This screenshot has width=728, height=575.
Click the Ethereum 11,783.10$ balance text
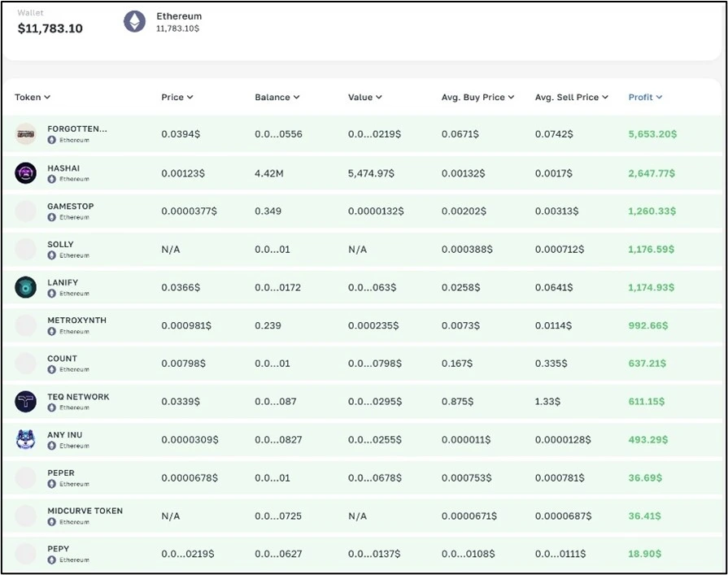pyautogui.click(x=178, y=28)
